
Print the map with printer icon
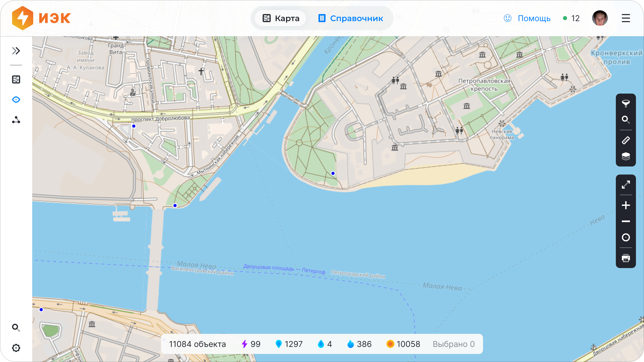pyautogui.click(x=626, y=258)
